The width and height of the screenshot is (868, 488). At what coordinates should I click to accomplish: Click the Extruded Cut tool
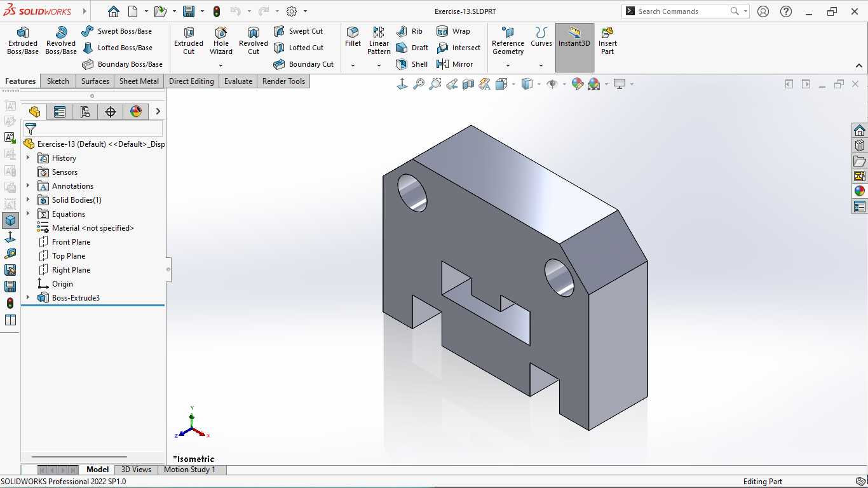tap(189, 41)
